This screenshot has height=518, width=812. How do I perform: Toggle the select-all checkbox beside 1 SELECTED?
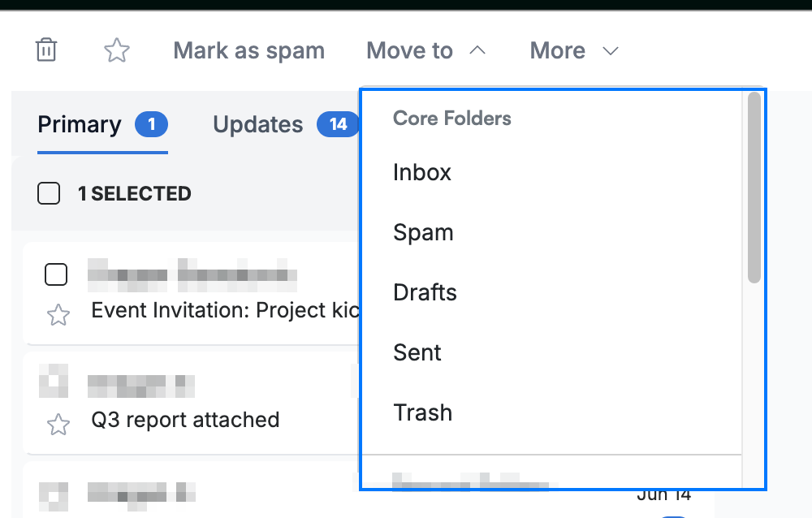[x=49, y=193]
